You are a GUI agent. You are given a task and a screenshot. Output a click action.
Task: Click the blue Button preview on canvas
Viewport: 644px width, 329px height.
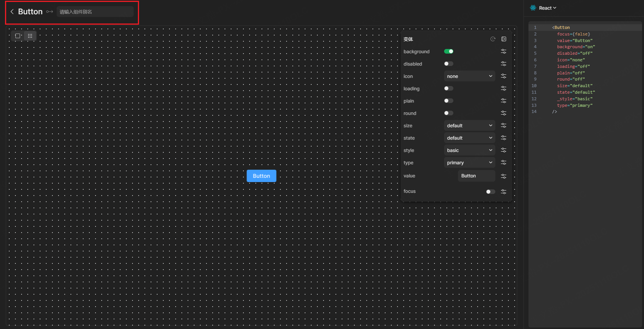[x=261, y=176]
